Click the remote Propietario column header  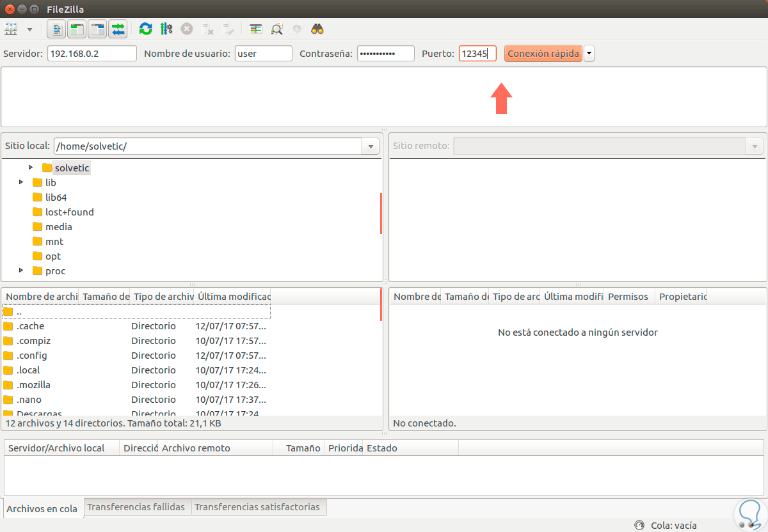(x=682, y=297)
